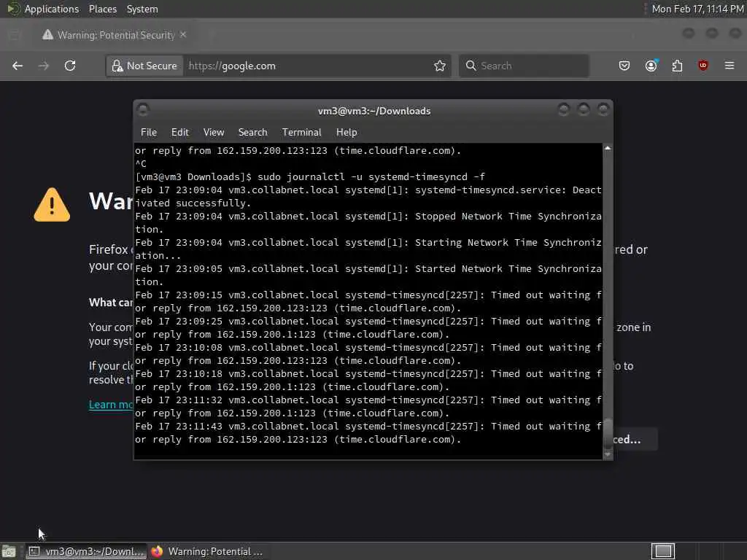Minimize the terminal window
This screenshot has width=747, height=560.
[564, 110]
